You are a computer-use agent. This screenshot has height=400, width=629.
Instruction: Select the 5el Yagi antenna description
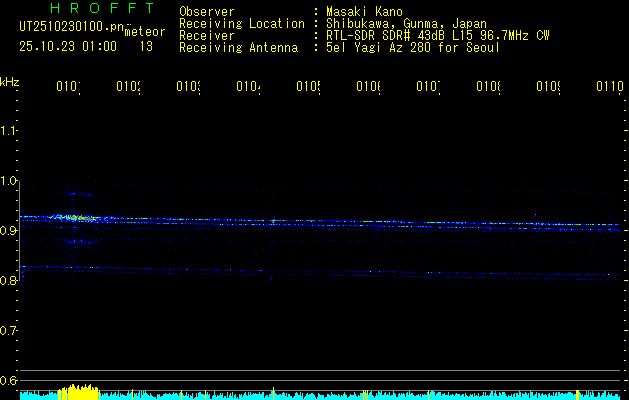pyautogui.click(x=413, y=48)
